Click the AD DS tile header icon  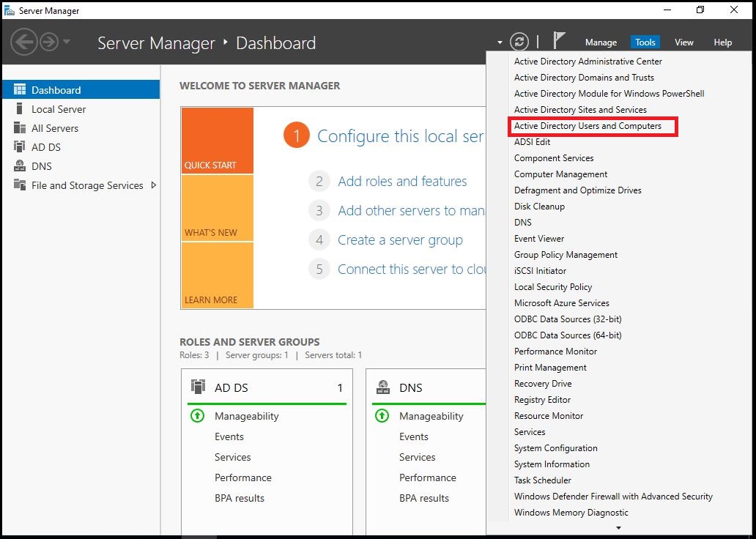point(199,387)
